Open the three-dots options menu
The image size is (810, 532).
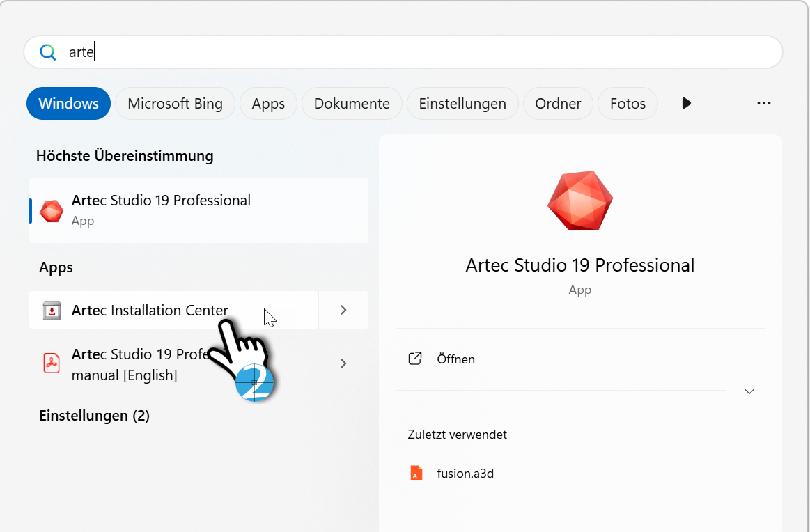tap(763, 103)
